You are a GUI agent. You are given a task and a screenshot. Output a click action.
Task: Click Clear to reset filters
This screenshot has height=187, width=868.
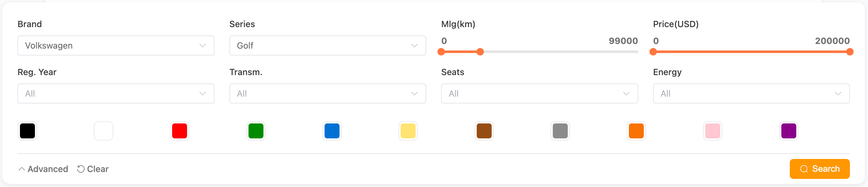coord(93,169)
